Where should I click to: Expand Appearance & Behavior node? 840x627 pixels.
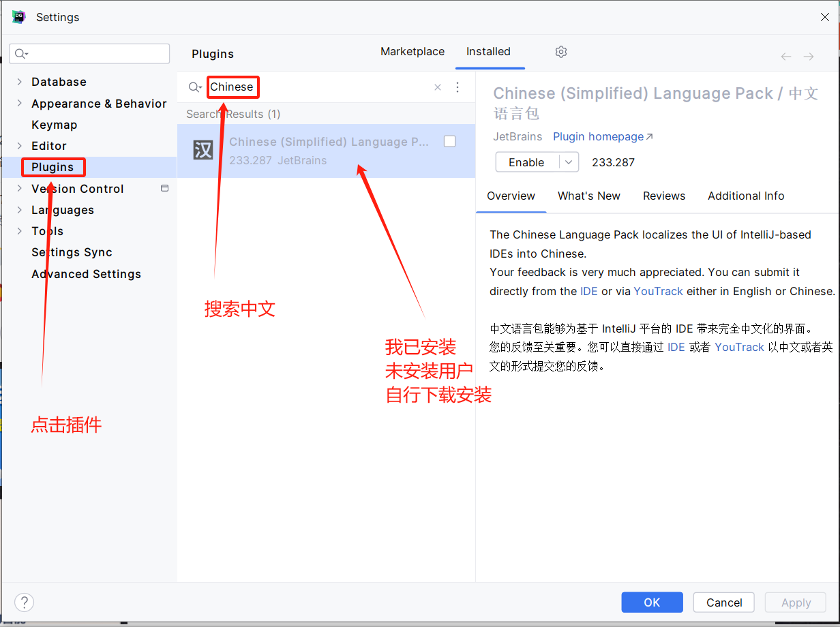19,104
